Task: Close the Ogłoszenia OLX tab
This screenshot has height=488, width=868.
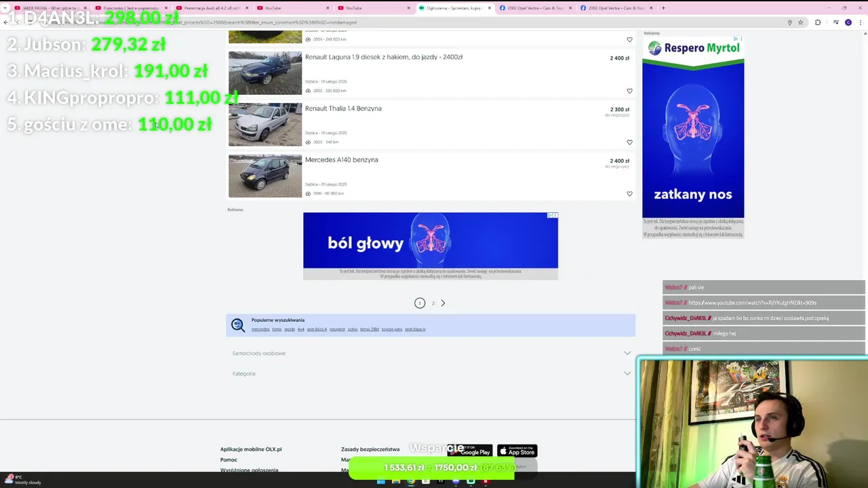Action: (489, 8)
